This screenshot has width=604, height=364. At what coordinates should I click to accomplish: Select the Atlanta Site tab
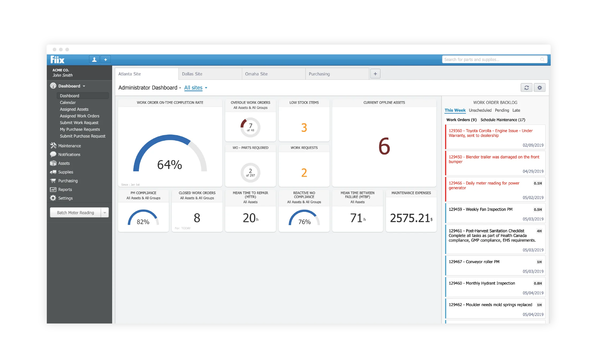tap(147, 74)
